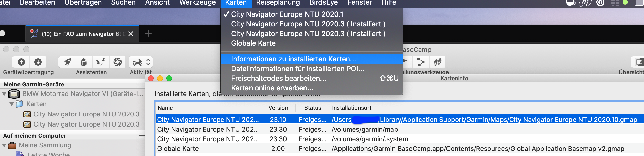The width and height of the screenshot is (644, 156).
Task: Collapse the Meine Sammlung tree node
Action: coord(4,145)
